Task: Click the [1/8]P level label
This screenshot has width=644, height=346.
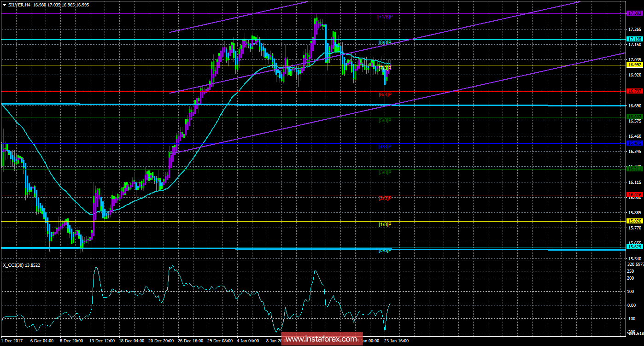Action: 384,224
